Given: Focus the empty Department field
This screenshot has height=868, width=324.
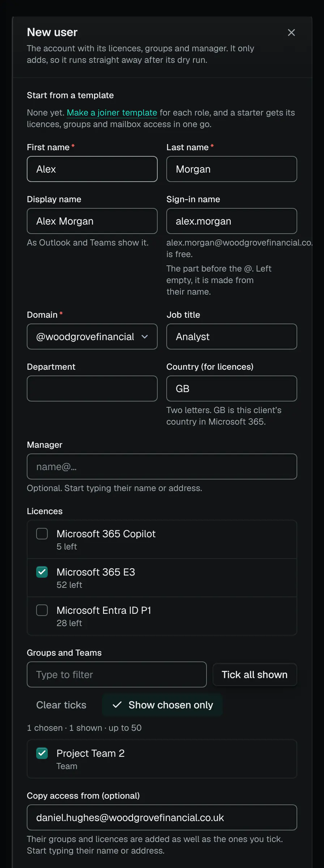Looking at the screenshot, I should click(x=92, y=389).
